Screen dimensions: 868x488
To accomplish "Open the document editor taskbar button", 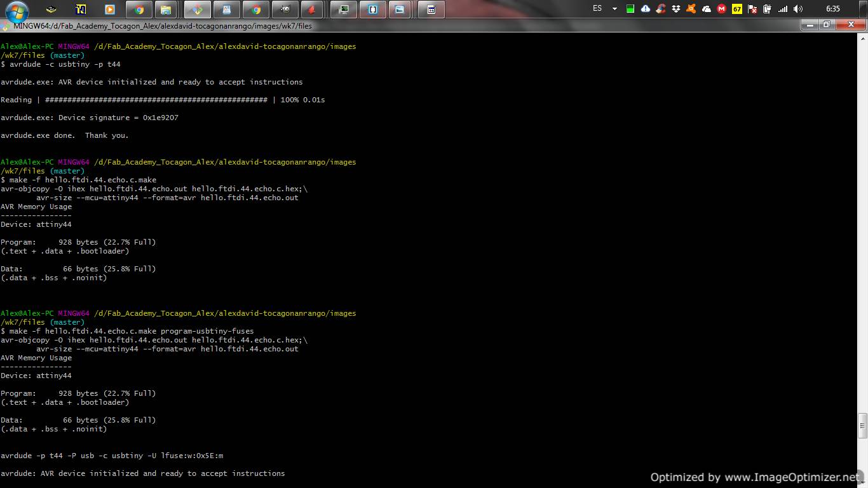I will 227,10.
